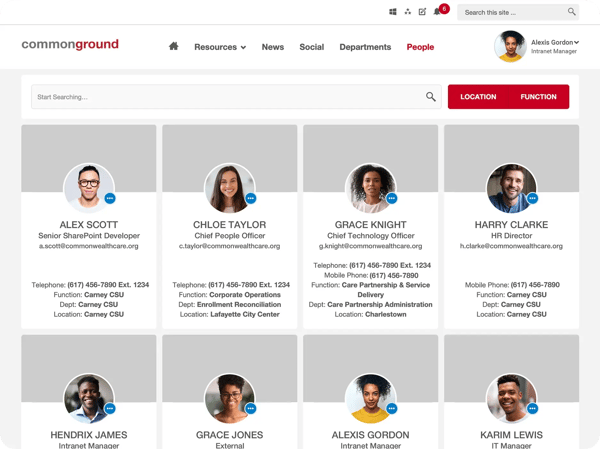Open the KARIM LEWIS name heading

pos(511,435)
